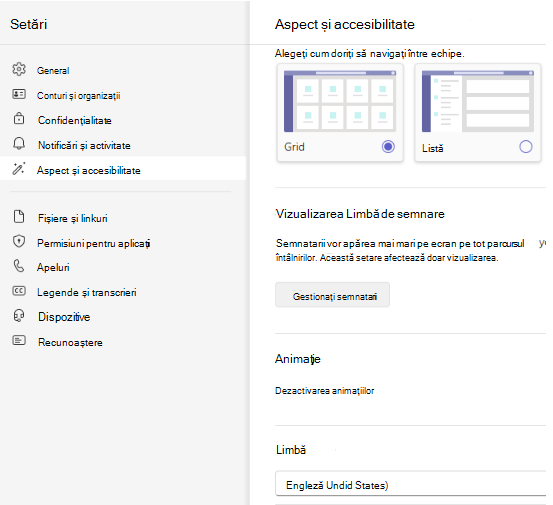The height and width of the screenshot is (505, 553).
Task: Click the Listă layout preview thumbnail
Action: pyautogui.click(x=478, y=101)
